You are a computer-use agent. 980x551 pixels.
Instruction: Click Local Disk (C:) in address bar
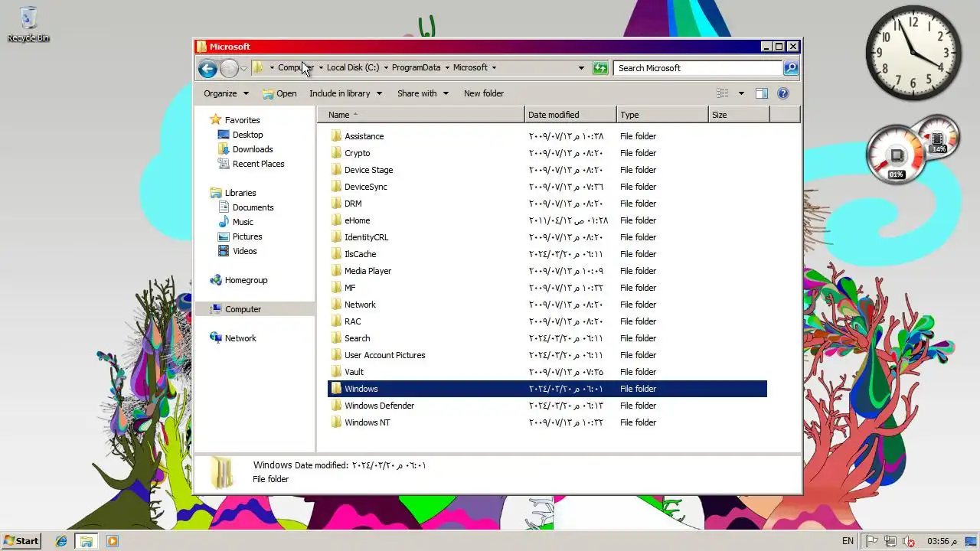353,67
